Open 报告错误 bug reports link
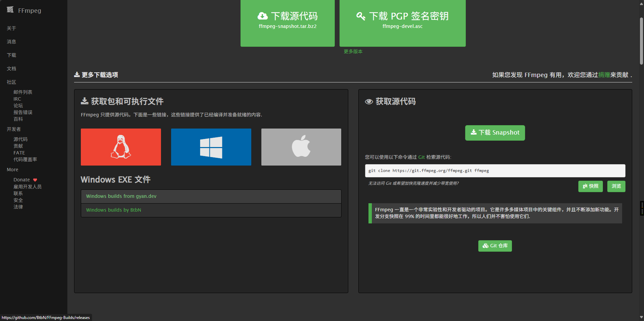Image resolution: width=644 pixels, height=321 pixels. [23, 112]
